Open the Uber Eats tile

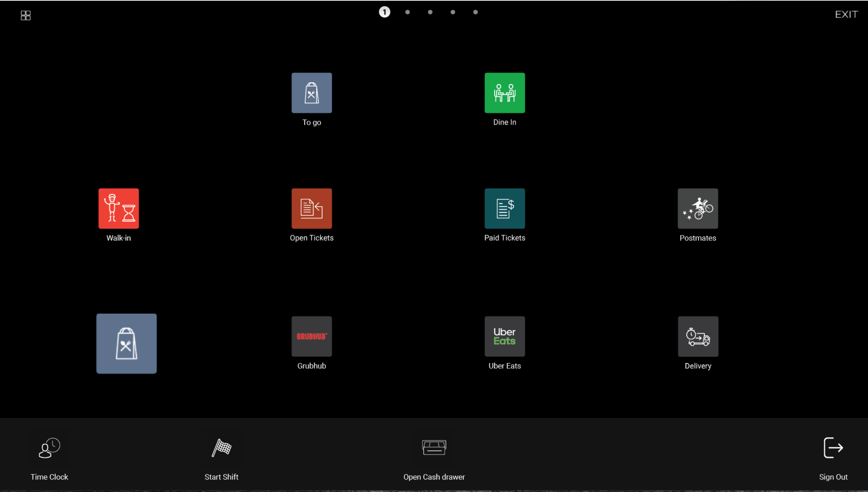504,336
